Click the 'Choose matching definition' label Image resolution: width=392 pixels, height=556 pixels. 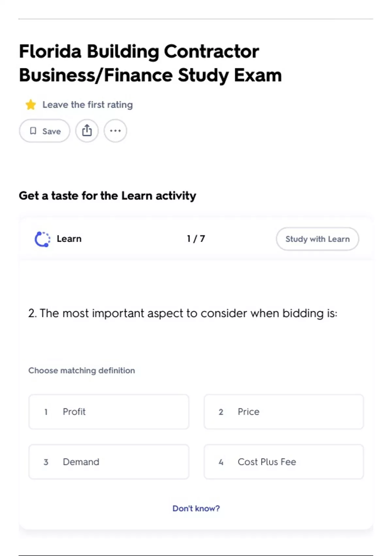pyautogui.click(x=82, y=371)
